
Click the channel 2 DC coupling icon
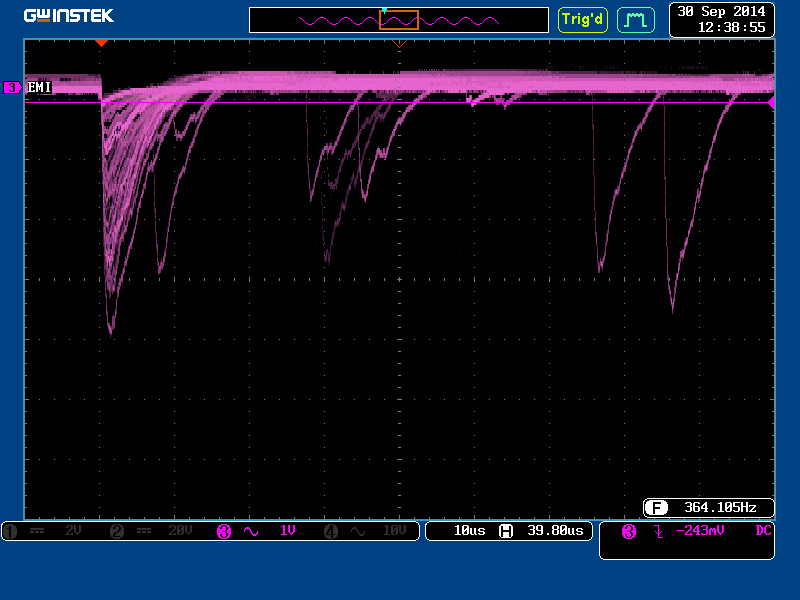point(144,532)
